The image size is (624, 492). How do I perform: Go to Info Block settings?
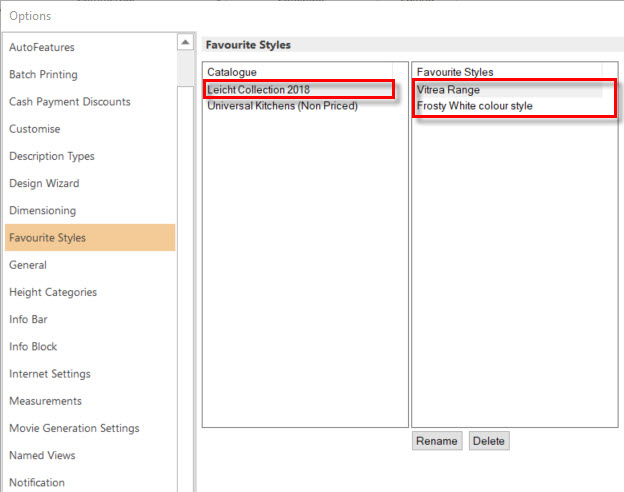click(x=90, y=346)
